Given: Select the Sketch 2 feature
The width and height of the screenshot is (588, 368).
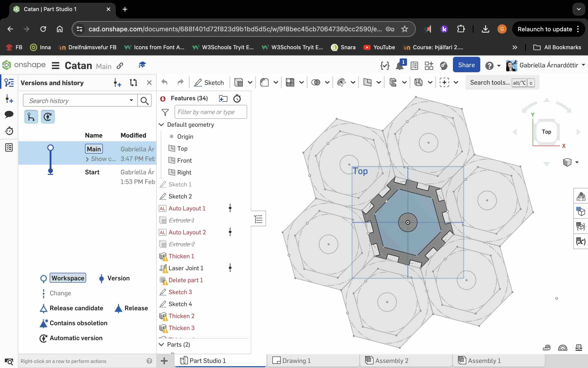Looking at the screenshot, I should pos(180,196).
